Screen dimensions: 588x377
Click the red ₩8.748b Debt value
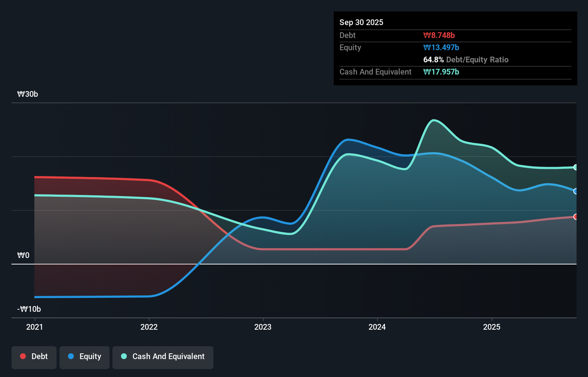pyautogui.click(x=439, y=35)
